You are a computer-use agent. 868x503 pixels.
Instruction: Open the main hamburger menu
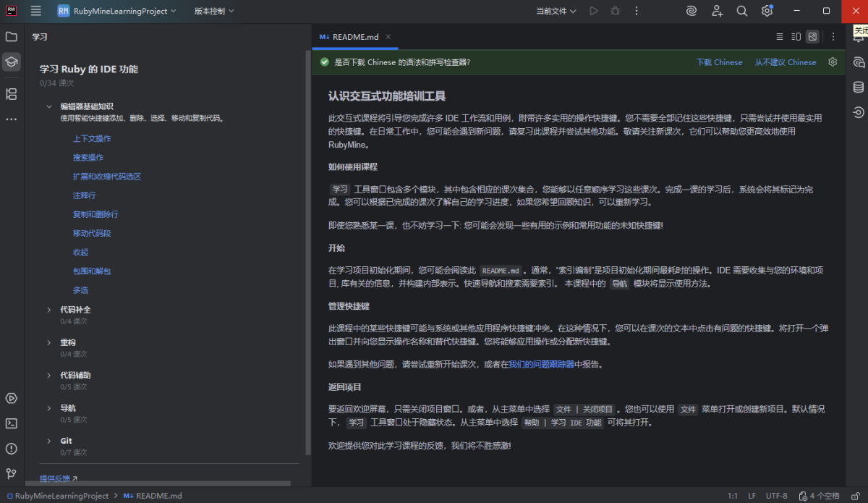click(x=35, y=11)
